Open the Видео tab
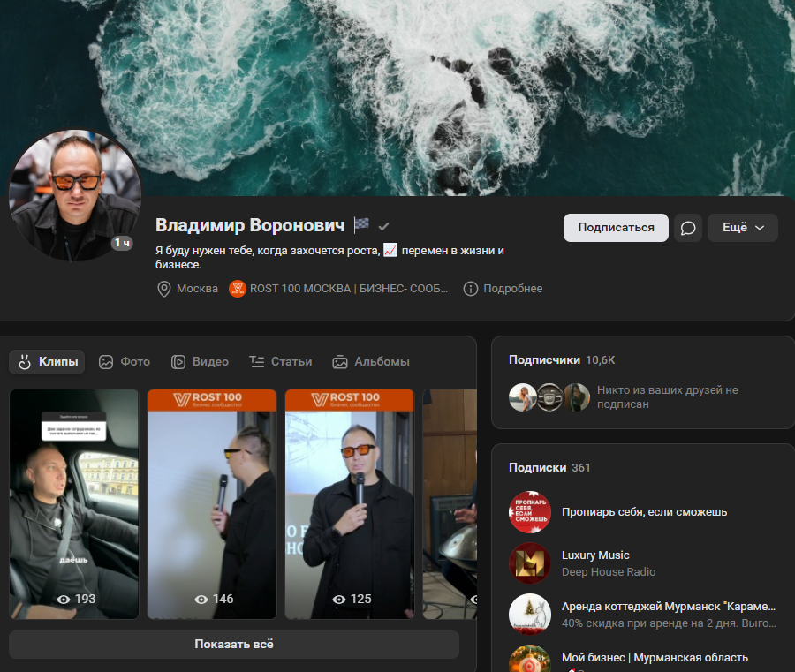The width and height of the screenshot is (795, 672). [201, 361]
